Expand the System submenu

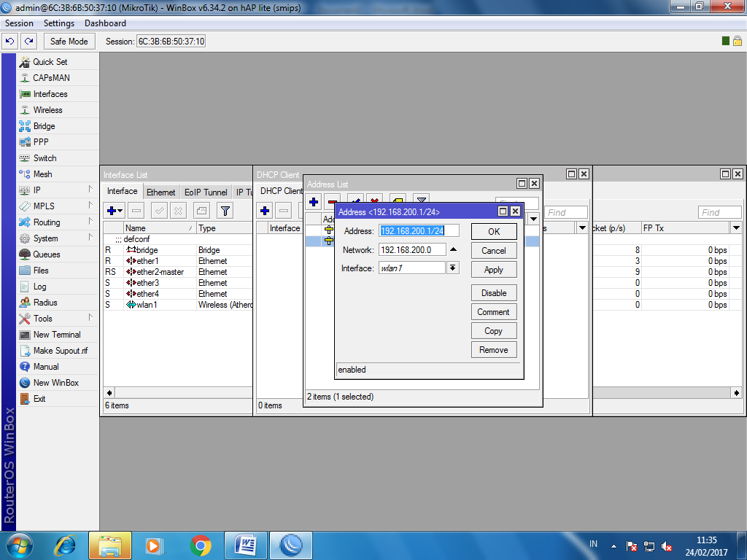58,238
